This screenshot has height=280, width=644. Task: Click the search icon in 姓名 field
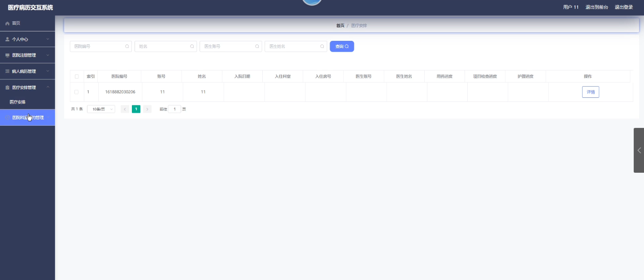(192, 46)
